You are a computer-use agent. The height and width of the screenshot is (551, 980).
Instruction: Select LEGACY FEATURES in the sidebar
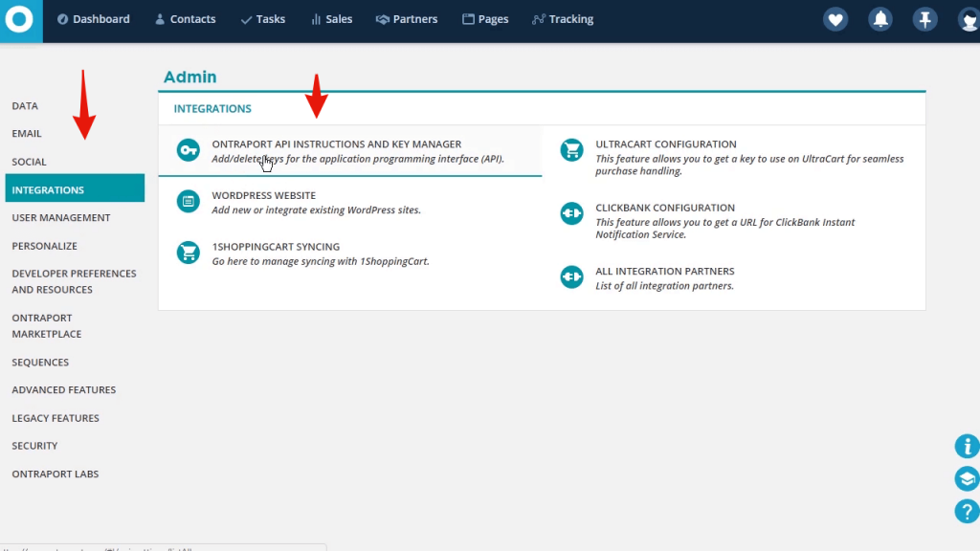click(56, 418)
